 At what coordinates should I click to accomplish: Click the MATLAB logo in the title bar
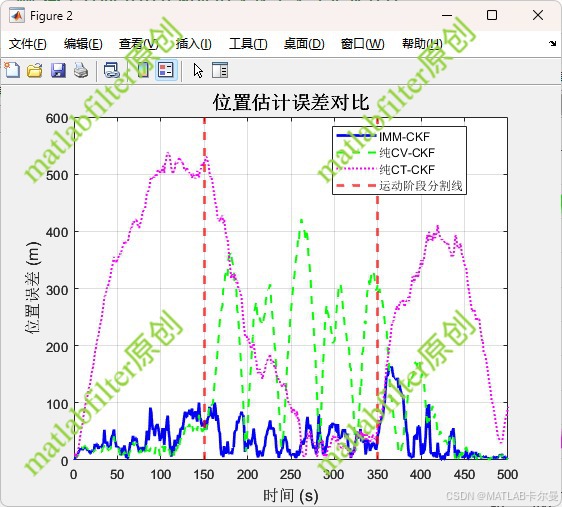pos(16,15)
